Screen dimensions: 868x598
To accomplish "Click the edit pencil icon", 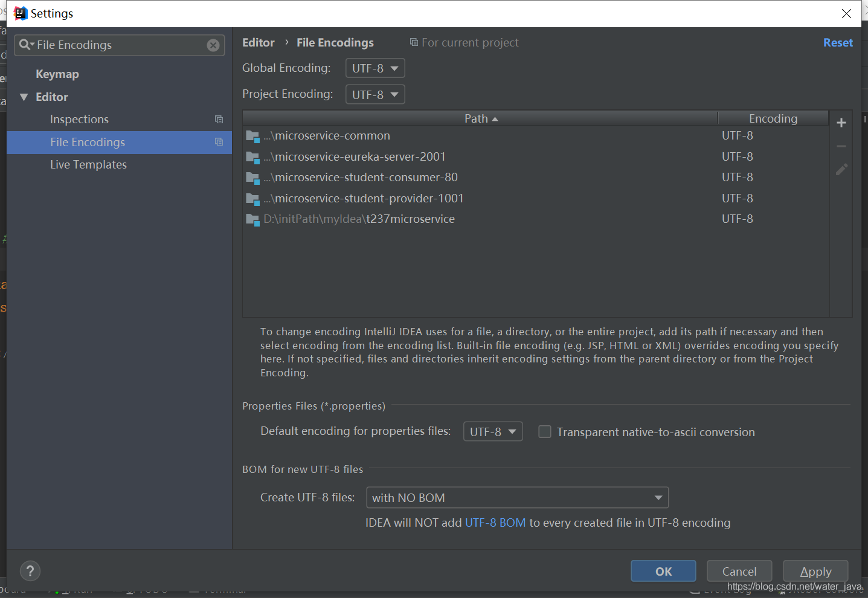I will click(x=841, y=169).
